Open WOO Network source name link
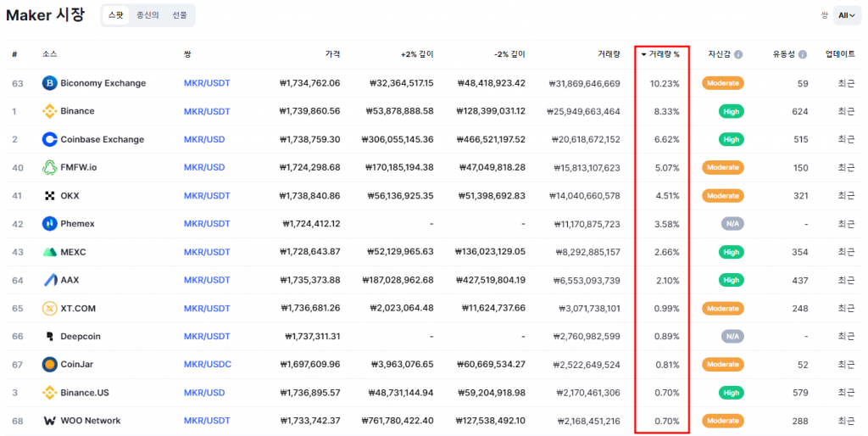This screenshot has width=868, height=436. [x=91, y=421]
